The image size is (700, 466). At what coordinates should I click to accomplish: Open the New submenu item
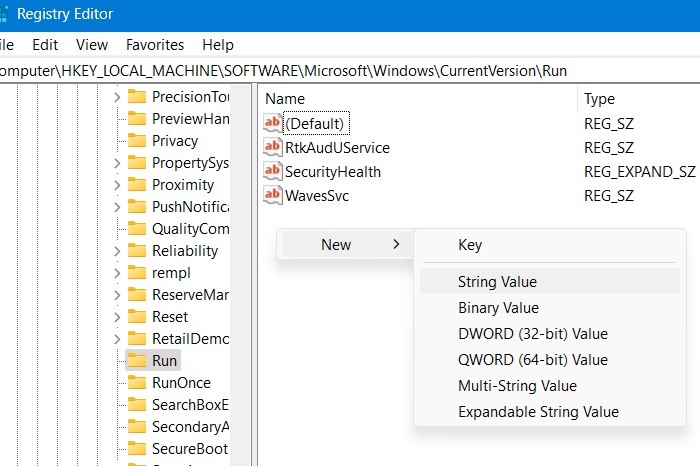347,245
